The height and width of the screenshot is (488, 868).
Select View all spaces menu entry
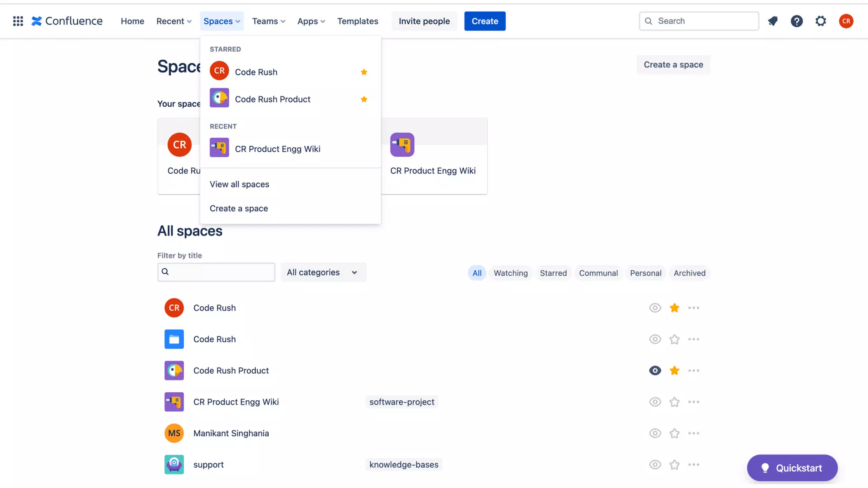point(239,184)
